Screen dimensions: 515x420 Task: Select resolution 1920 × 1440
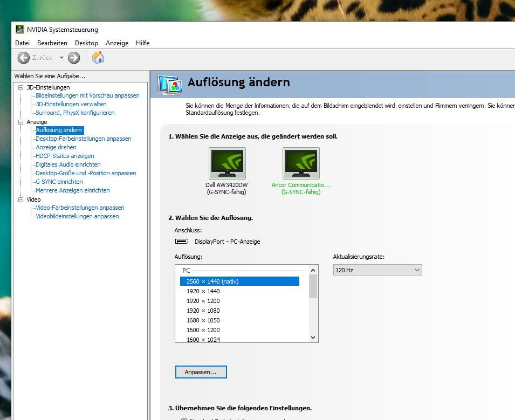point(203,291)
